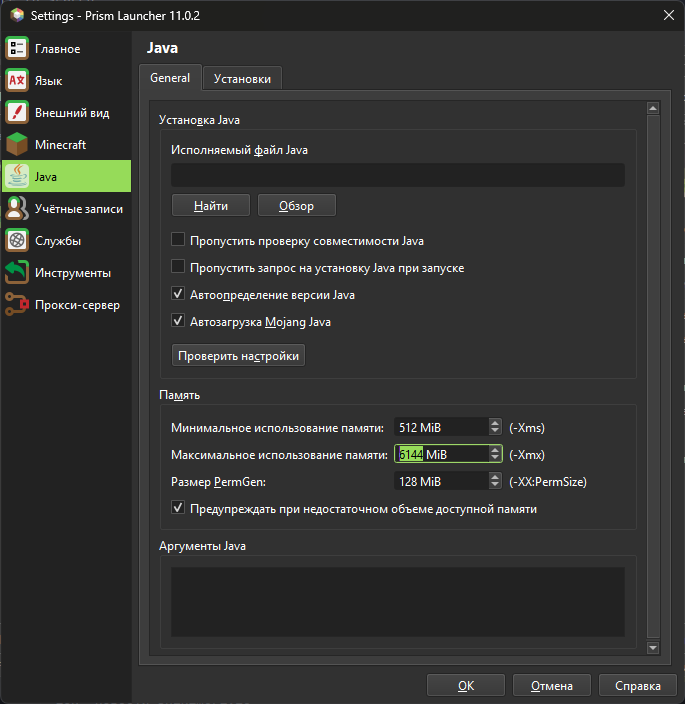The image size is (685, 704).
Task: Open the Внешний вид appearance icon
Action: 17,113
